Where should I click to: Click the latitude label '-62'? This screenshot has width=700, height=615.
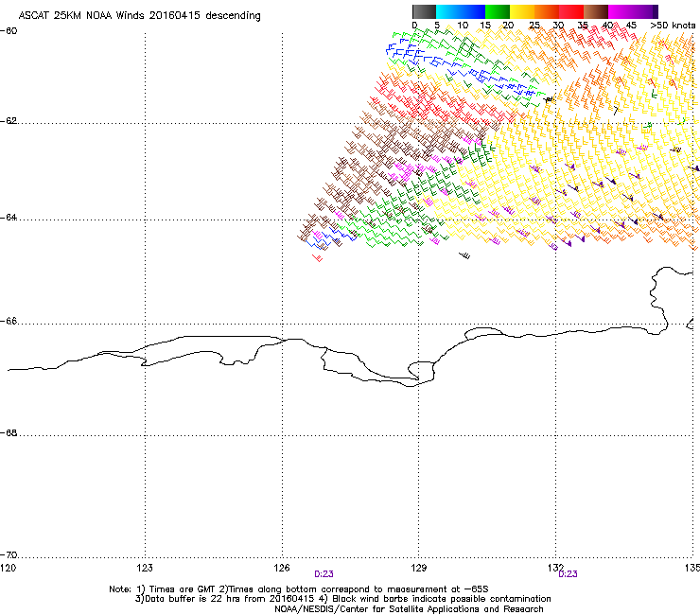click(9, 121)
